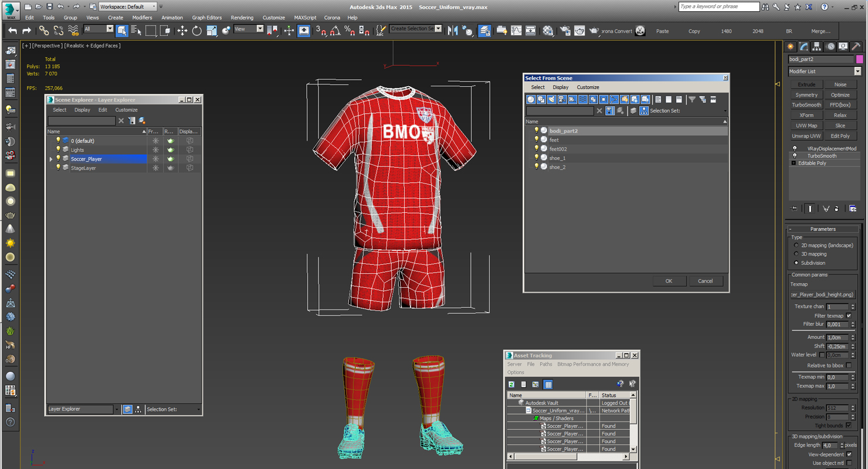Open the Rendering menu
The height and width of the screenshot is (469, 868).
tap(242, 18)
